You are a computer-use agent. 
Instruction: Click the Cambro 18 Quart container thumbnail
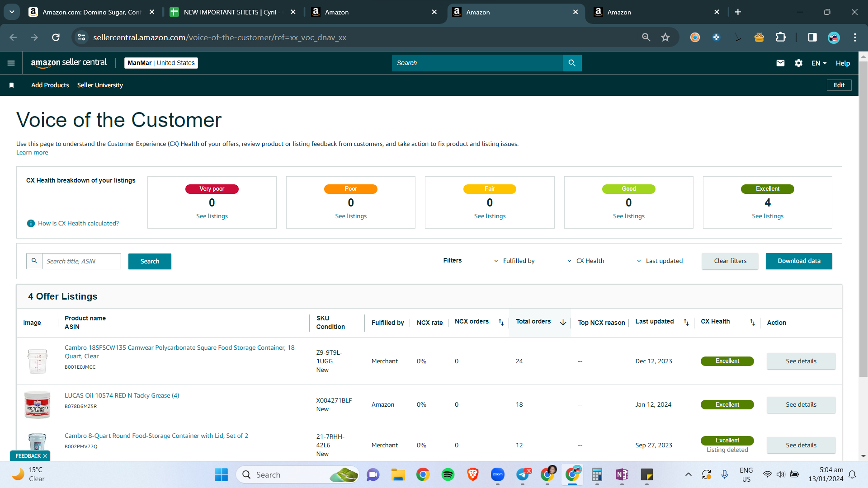coord(37,361)
